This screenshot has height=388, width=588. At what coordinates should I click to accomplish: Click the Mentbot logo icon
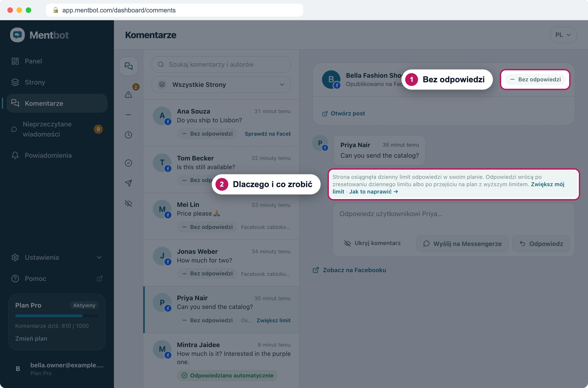pos(17,35)
